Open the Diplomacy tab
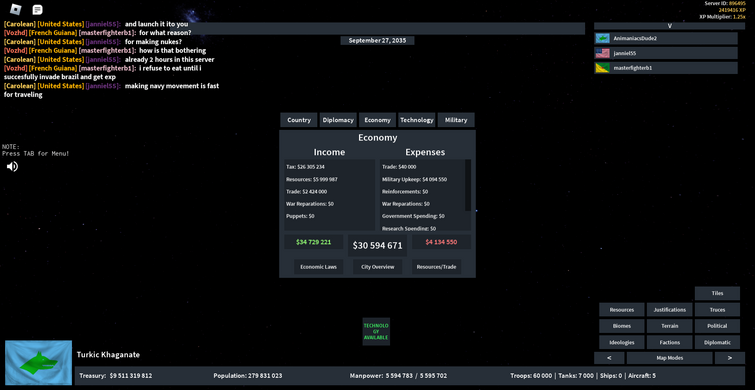Image resolution: width=755 pixels, height=390 pixels. point(338,120)
